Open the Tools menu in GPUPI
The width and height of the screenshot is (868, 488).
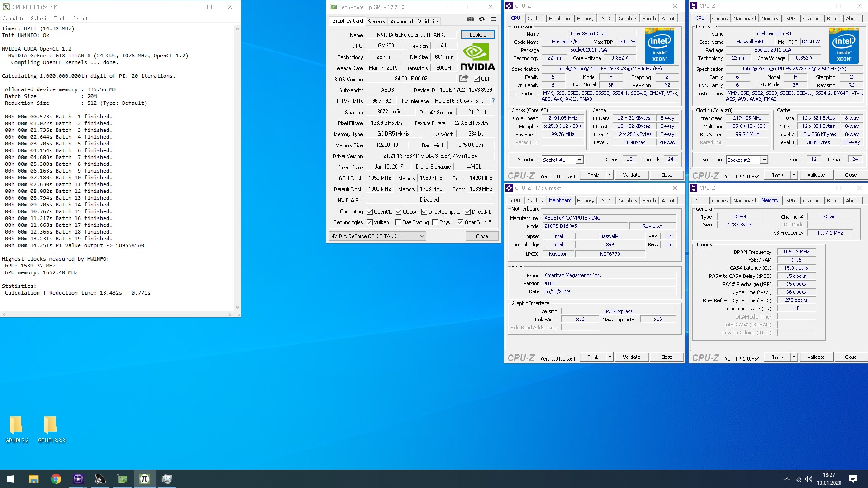click(x=60, y=19)
